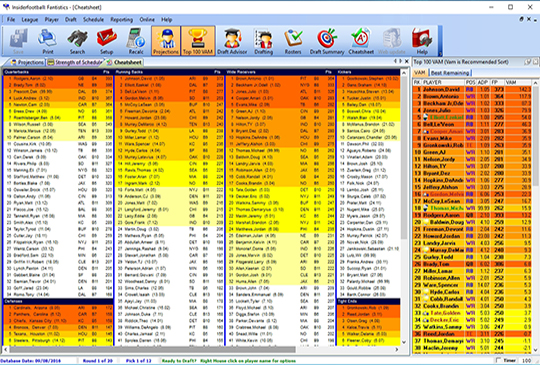Click the Save toolbar icon
Viewport: 540px width, 365px height.
pos(18,41)
